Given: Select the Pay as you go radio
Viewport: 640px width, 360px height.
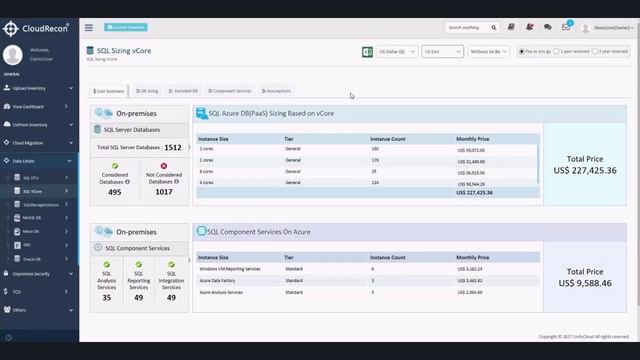Looking at the screenshot, I should point(522,51).
